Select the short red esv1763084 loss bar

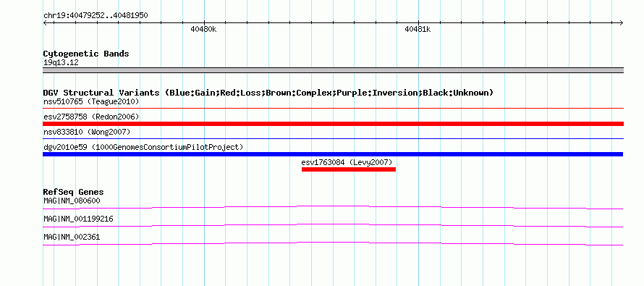[x=349, y=169]
